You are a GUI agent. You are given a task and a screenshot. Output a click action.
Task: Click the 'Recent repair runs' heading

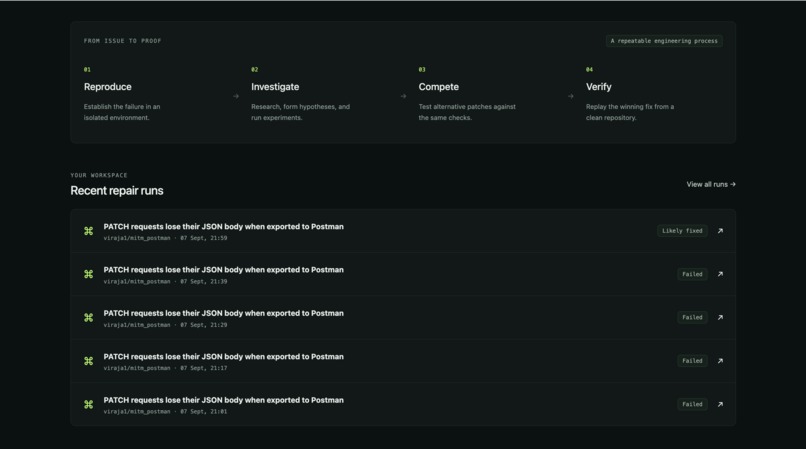point(117,190)
